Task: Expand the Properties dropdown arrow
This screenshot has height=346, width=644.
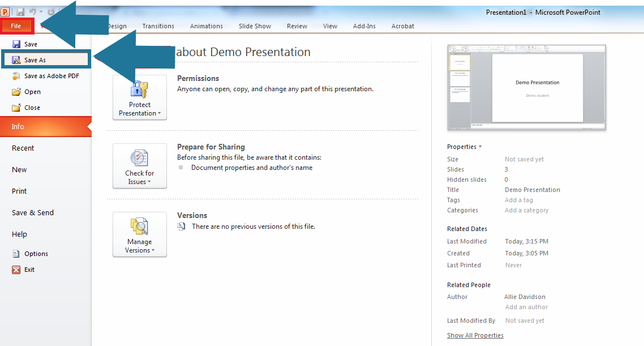Action: [480, 147]
